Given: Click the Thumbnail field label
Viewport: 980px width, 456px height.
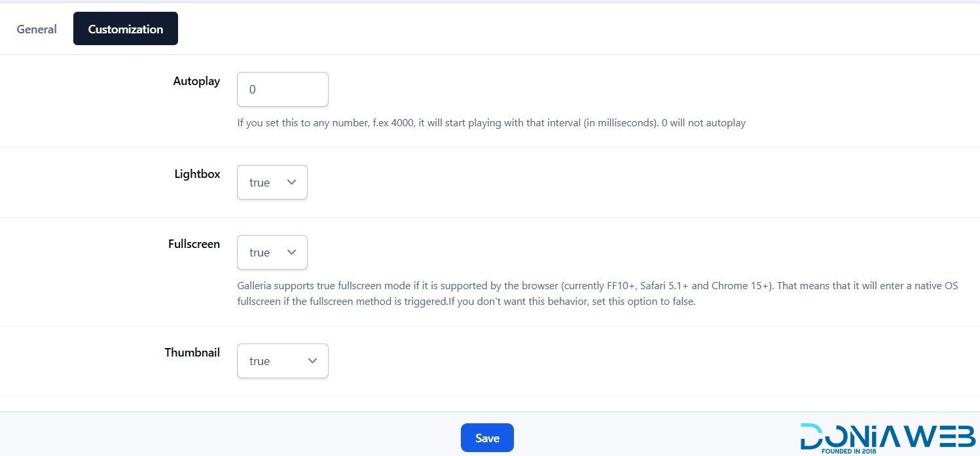Looking at the screenshot, I should (192, 353).
